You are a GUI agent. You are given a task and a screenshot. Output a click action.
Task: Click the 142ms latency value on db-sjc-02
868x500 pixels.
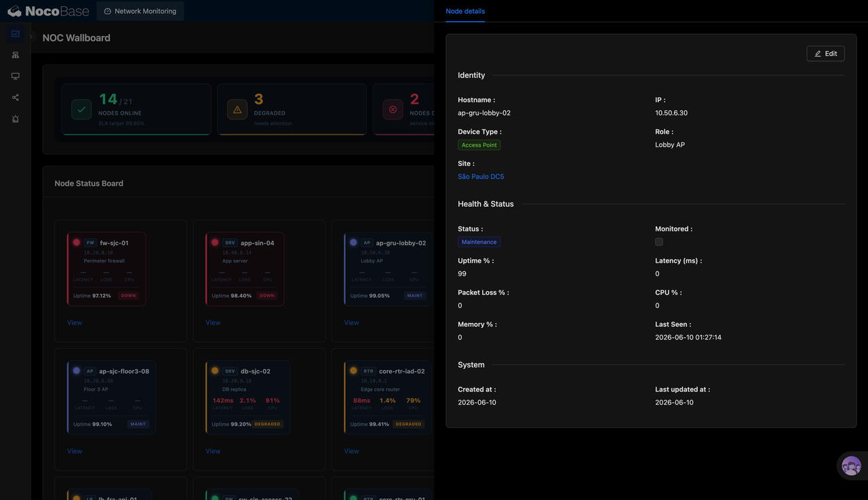coord(223,400)
